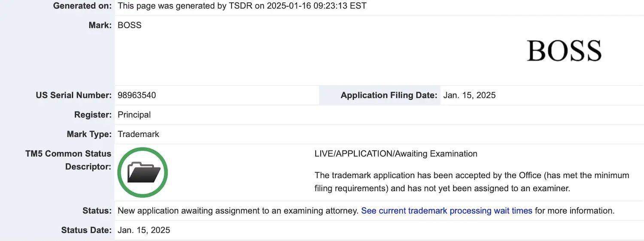Click the Principal register value
The image size is (644, 241).
click(134, 114)
